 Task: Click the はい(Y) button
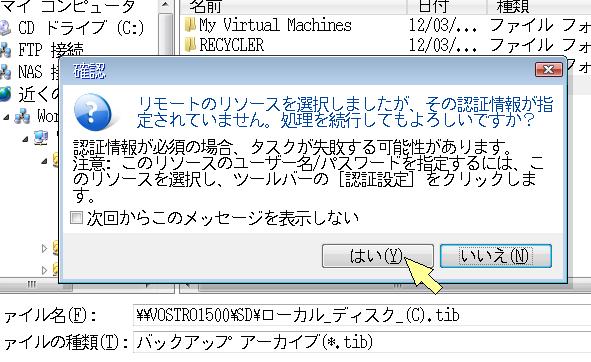tap(378, 256)
